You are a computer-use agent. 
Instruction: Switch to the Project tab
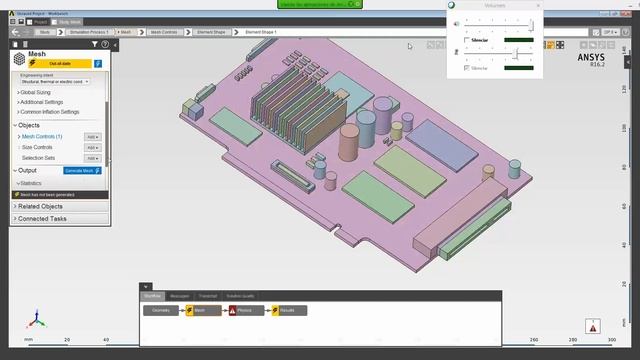(38, 22)
